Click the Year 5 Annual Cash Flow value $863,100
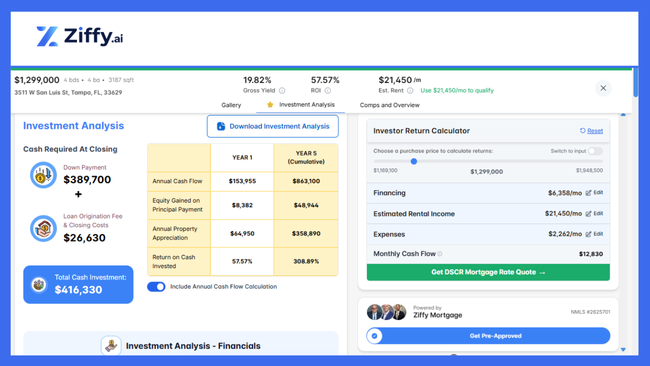The image size is (650, 366). (x=306, y=181)
